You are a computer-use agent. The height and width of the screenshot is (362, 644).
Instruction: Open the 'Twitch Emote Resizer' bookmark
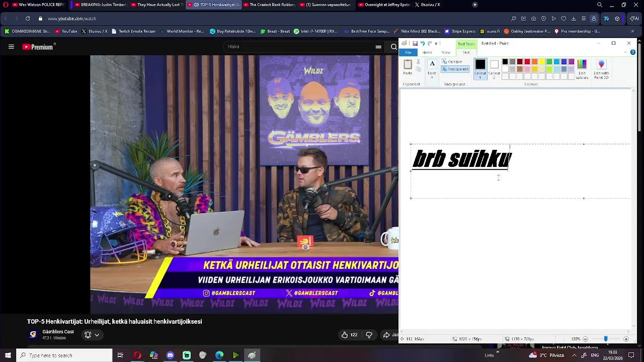click(133, 31)
